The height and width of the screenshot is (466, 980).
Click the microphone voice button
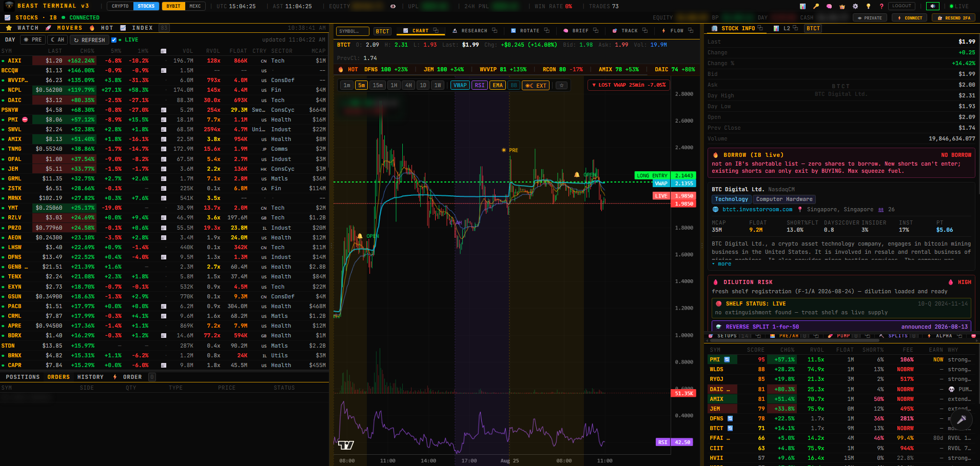(x=962, y=419)
